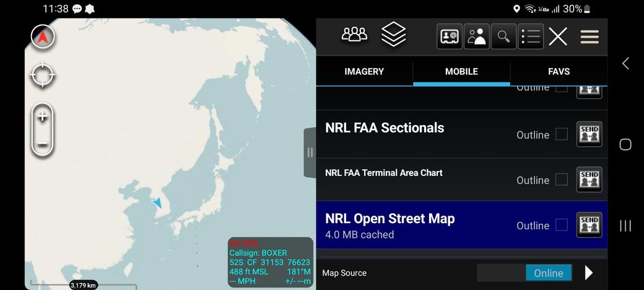Tick Outline checkbox for NRL Open Street Map
This screenshot has width=644, height=290.
click(561, 225)
